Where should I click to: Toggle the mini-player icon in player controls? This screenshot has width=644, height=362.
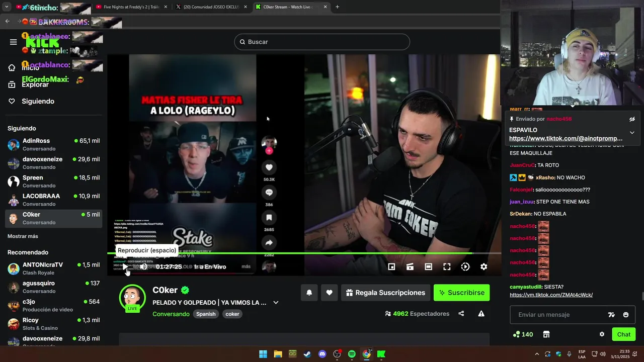click(x=391, y=267)
